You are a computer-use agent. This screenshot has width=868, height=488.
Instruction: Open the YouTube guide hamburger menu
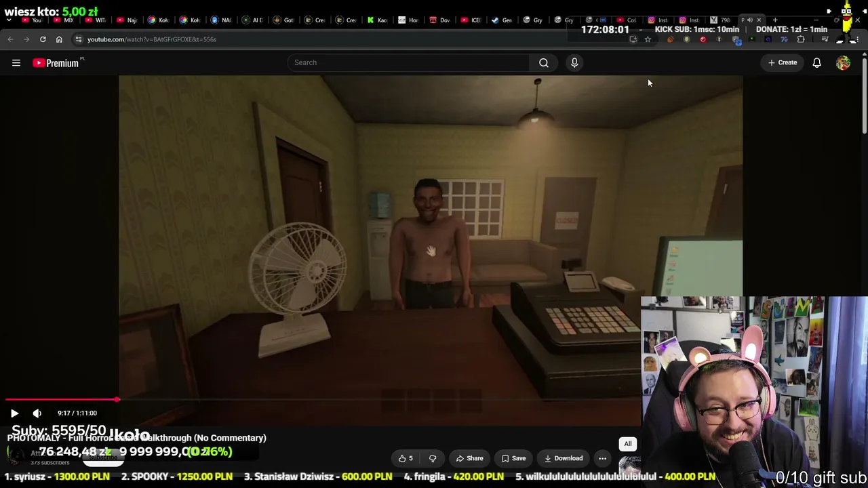16,63
